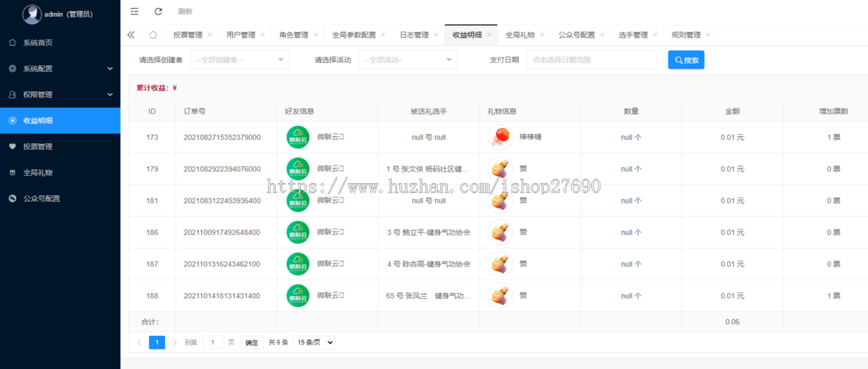Close the 用户管理 tab
Image resolution: width=868 pixels, height=369 pixels.
263,35
